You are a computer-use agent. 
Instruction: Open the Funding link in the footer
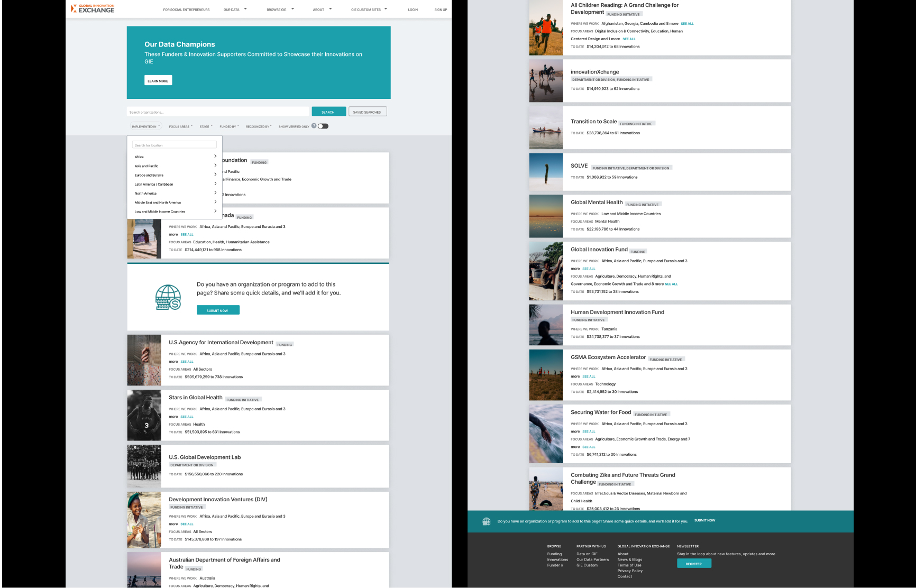(x=554, y=554)
